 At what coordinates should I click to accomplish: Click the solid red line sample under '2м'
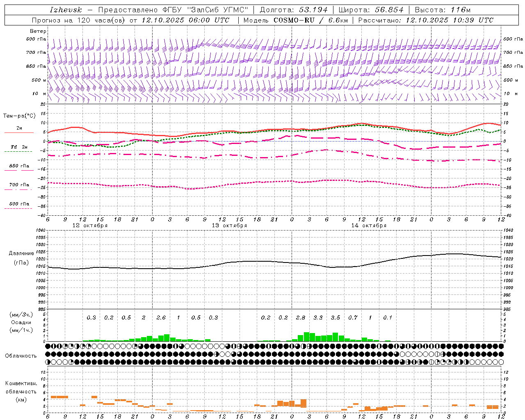tap(19, 132)
